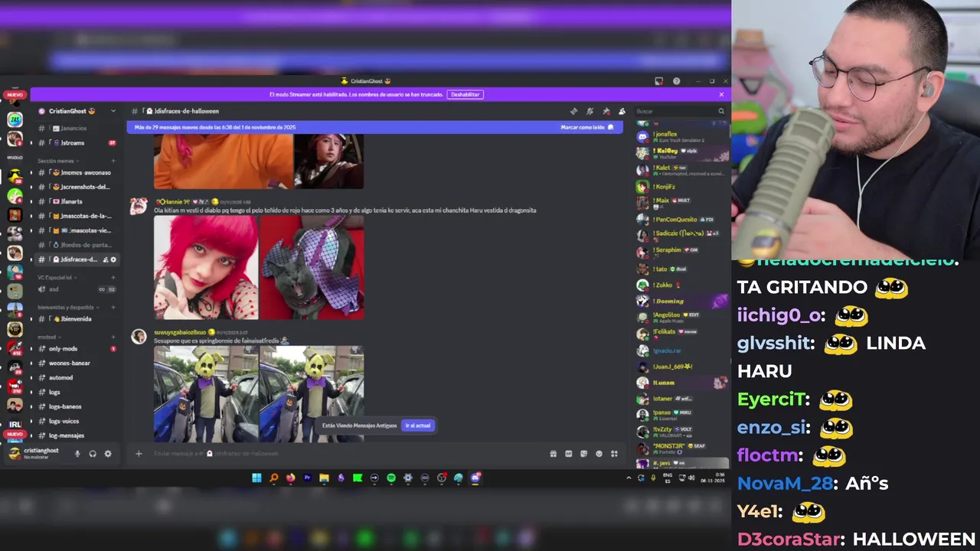Open the logs-baneos channel
This screenshot has width=980, height=551.
[77, 406]
